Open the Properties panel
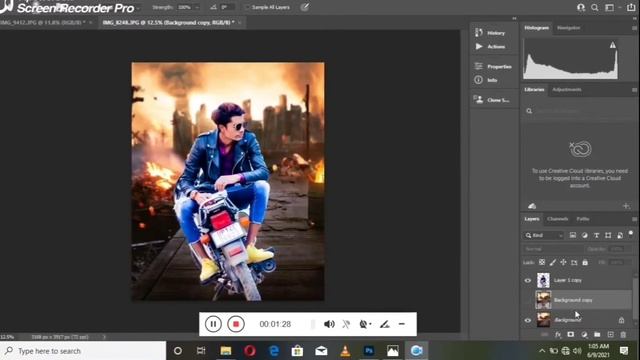 click(493, 66)
